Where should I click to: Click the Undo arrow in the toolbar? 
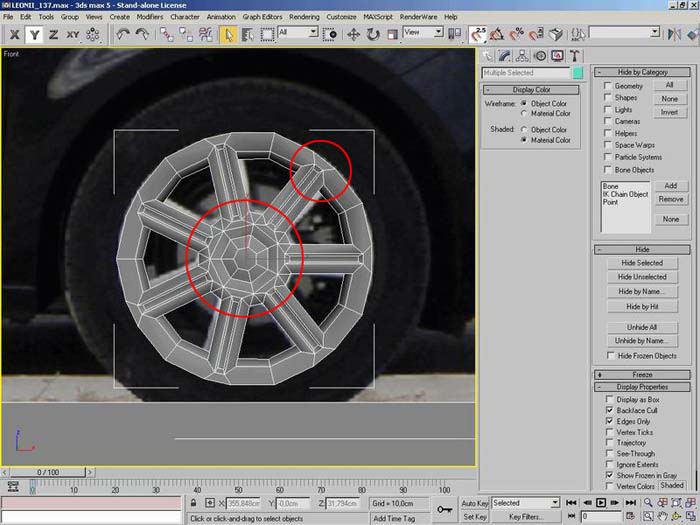point(123,34)
